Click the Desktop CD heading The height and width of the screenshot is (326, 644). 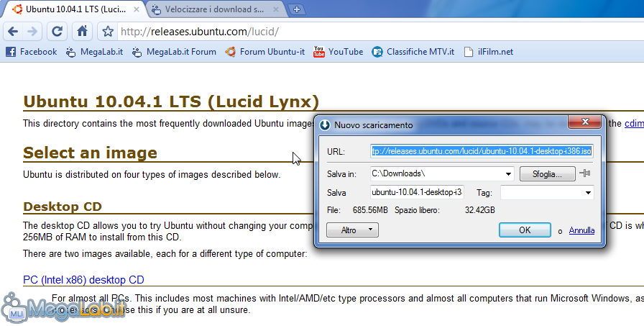coord(63,207)
